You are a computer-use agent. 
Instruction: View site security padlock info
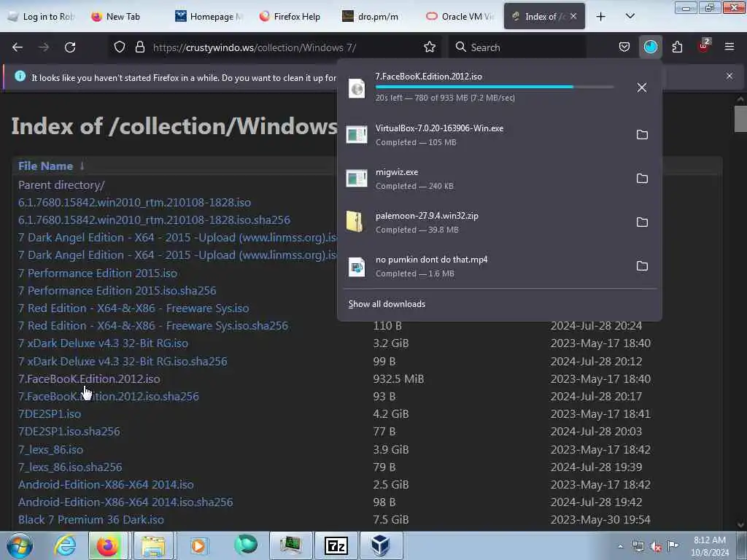(x=139, y=47)
